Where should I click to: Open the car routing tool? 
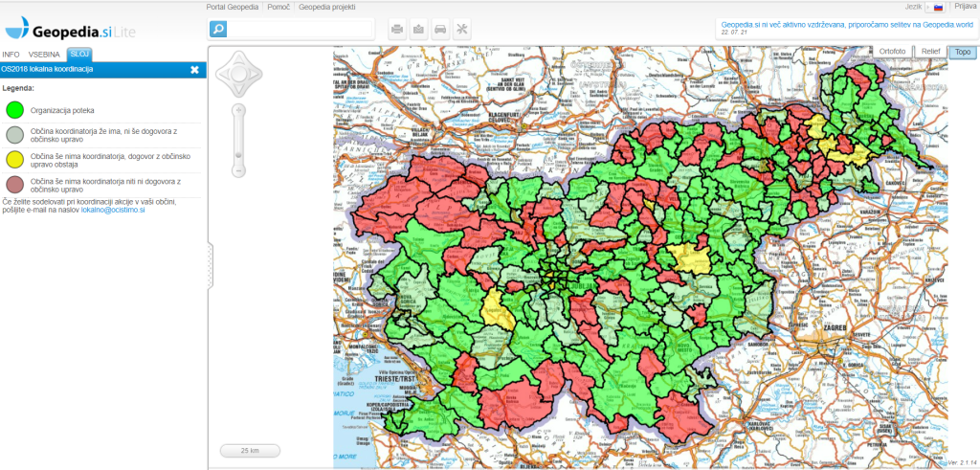440,30
